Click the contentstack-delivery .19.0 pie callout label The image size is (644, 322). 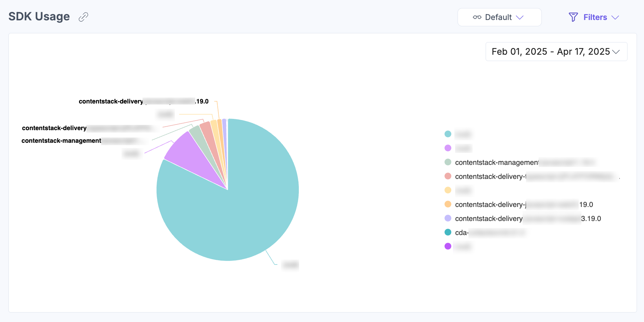point(144,101)
